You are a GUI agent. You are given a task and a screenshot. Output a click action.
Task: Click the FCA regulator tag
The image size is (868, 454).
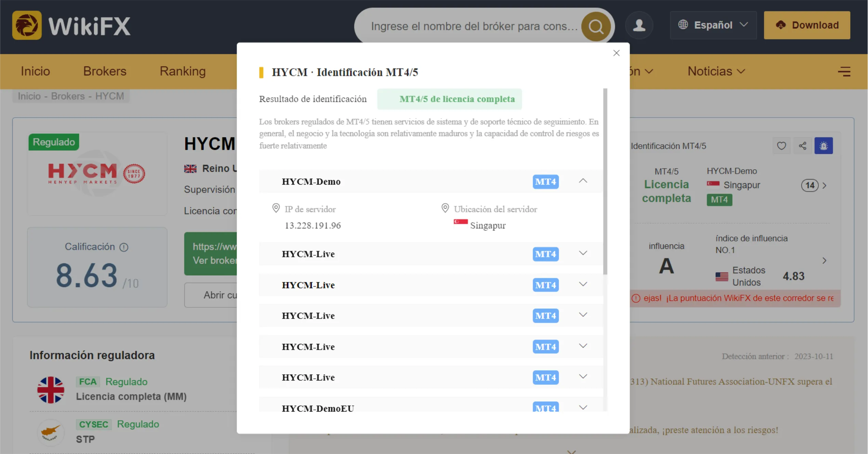point(88,382)
